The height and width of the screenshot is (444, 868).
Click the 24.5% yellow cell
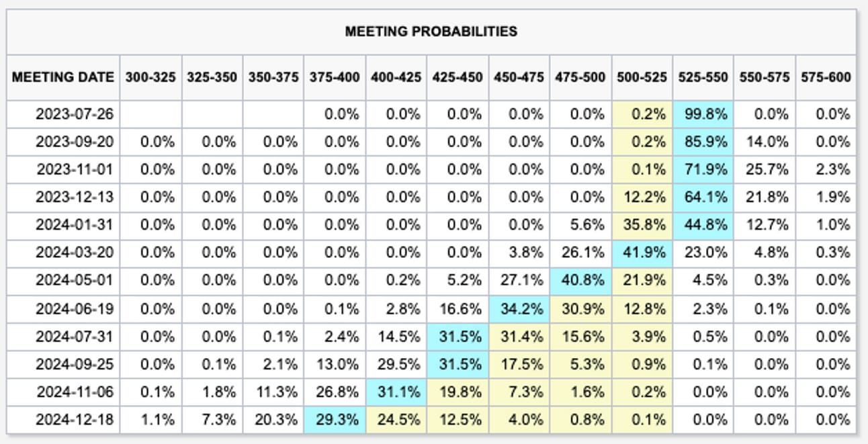[x=396, y=420]
